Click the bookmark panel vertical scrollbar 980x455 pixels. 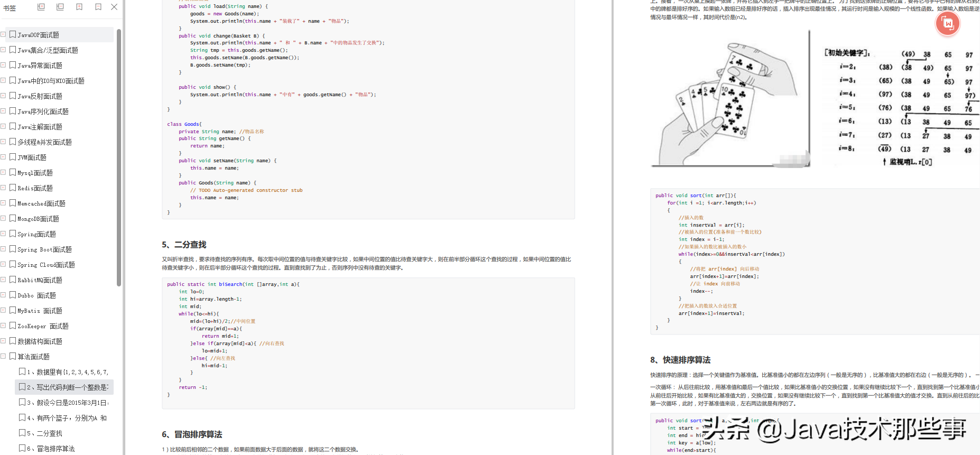point(119,157)
